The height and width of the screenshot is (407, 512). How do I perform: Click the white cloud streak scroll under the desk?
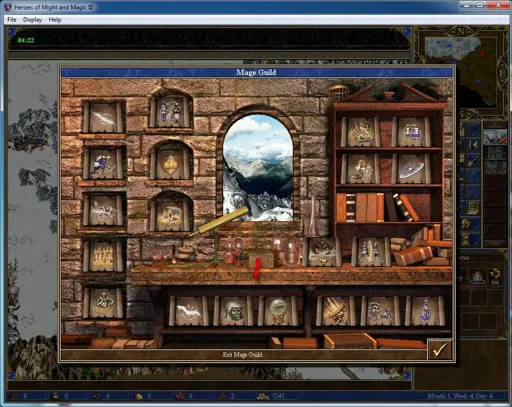[189, 311]
